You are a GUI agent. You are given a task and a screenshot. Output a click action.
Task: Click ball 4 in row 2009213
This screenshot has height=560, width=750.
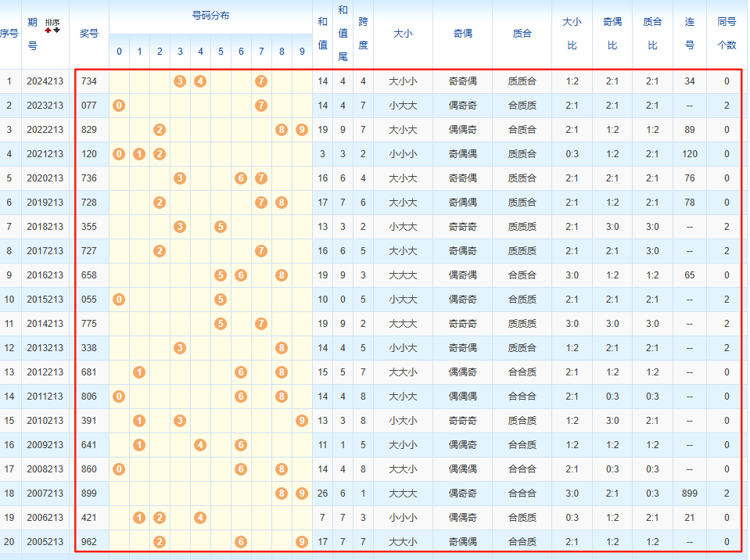click(x=200, y=445)
